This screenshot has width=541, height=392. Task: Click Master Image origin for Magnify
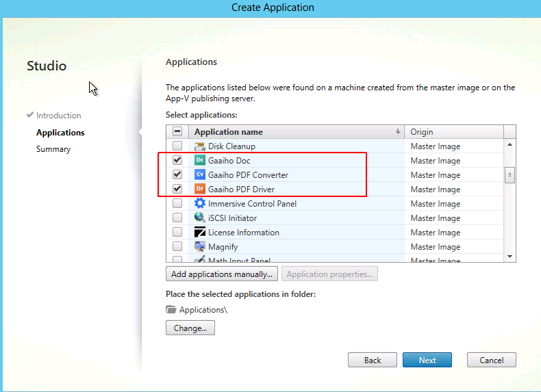pos(436,247)
